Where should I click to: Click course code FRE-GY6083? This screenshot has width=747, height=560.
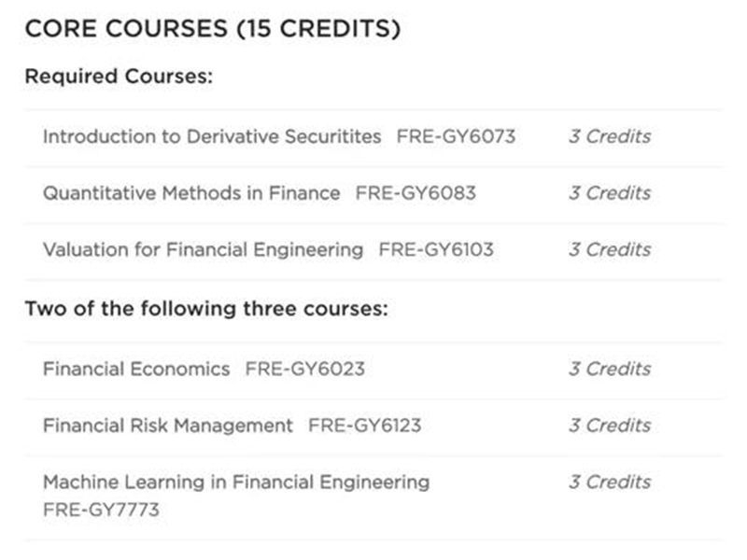[x=416, y=193]
